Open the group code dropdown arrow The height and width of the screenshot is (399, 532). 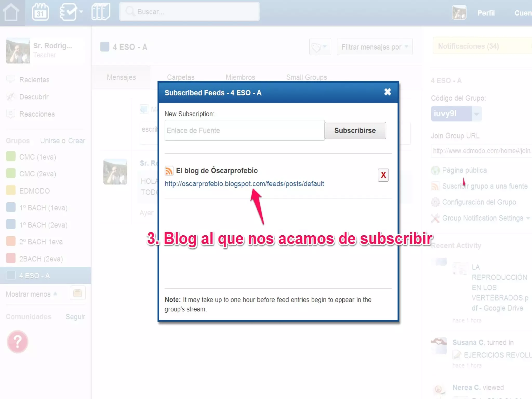(476, 114)
